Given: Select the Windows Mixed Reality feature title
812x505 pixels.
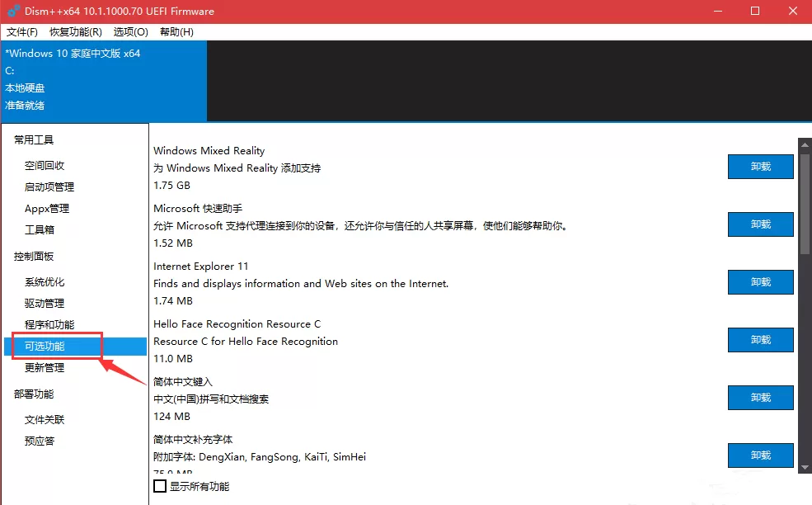Looking at the screenshot, I should [209, 151].
